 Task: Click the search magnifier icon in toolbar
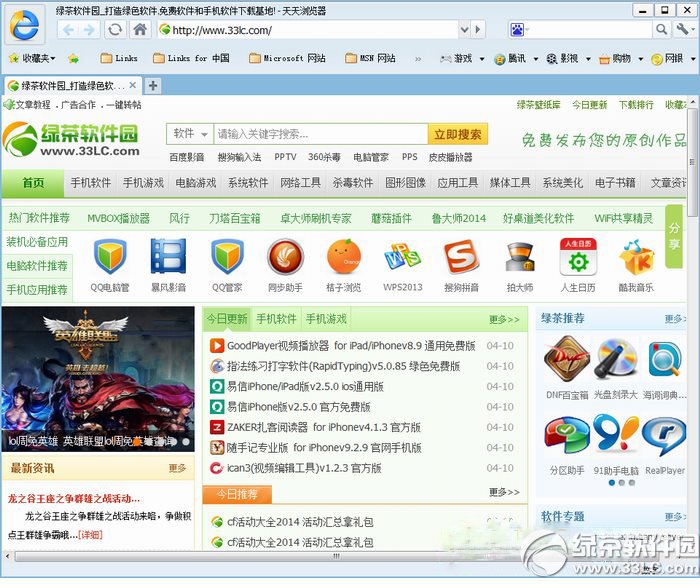pyautogui.click(x=662, y=30)
